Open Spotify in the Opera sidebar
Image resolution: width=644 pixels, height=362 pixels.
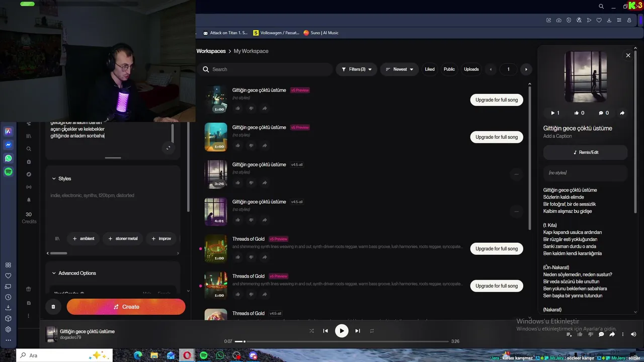pos(8,172)
